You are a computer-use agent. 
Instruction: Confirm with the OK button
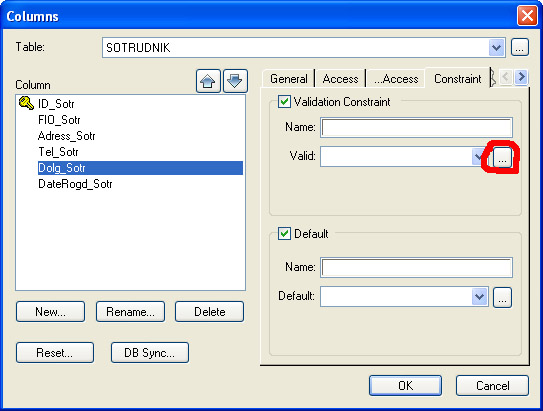(406, 385)
